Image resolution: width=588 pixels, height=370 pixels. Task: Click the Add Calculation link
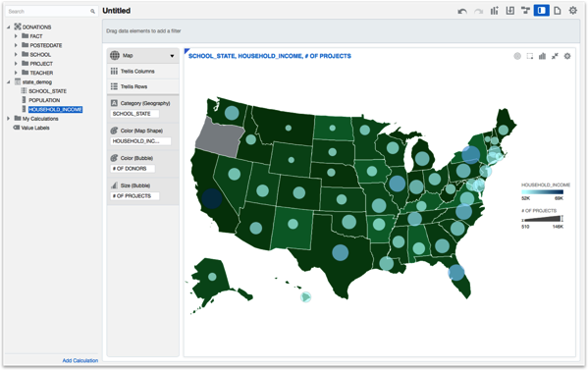pos(80,360)
